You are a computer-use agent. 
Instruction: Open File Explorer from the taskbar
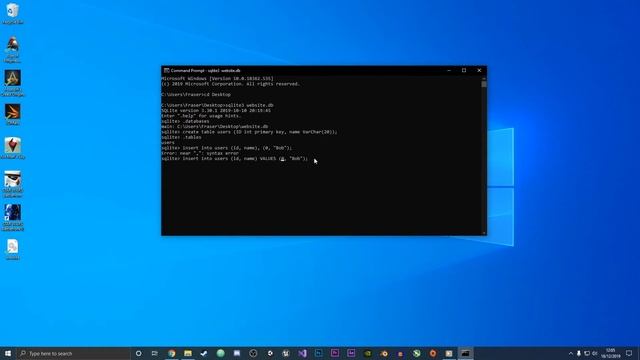[x=188, y=353]
